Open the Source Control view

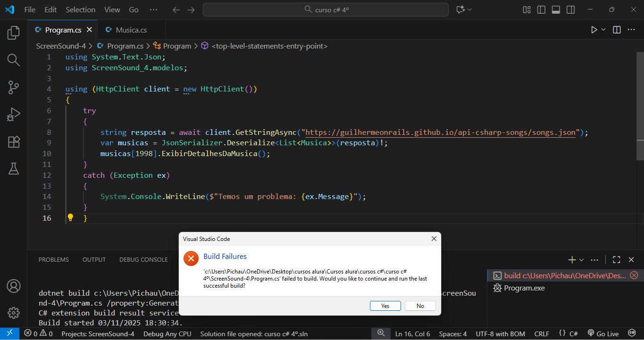[14, 87]
